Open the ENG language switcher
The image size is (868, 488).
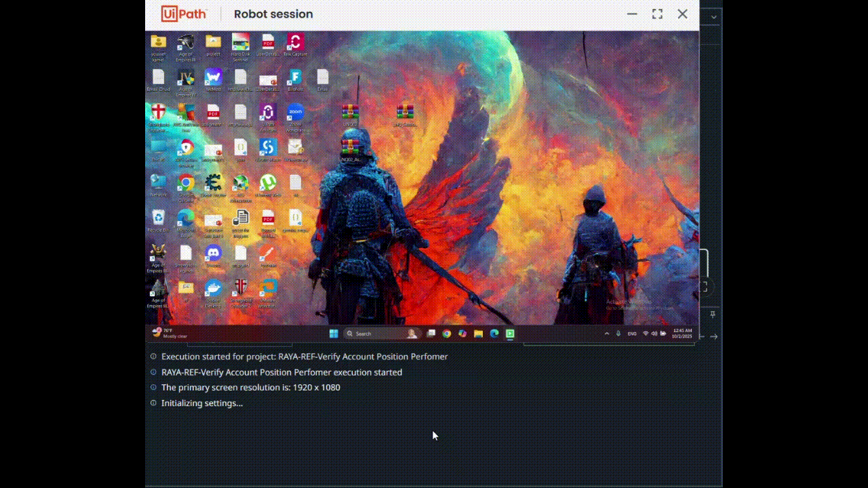(x=632, y=333)
